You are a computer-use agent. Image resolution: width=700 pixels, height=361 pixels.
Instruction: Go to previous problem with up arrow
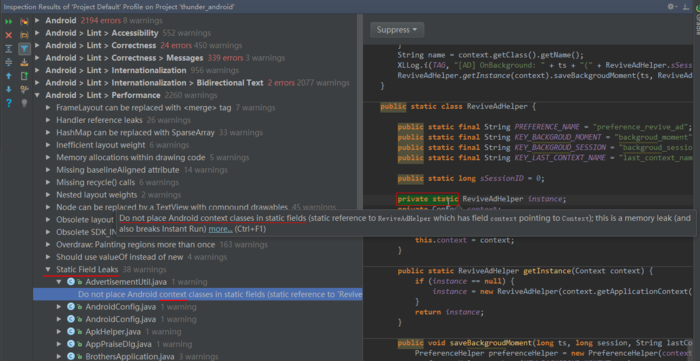(x=8, y=76)
